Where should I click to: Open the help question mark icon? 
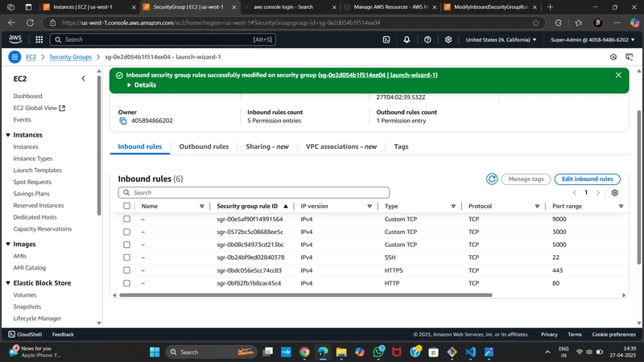[x=427, y=39]
